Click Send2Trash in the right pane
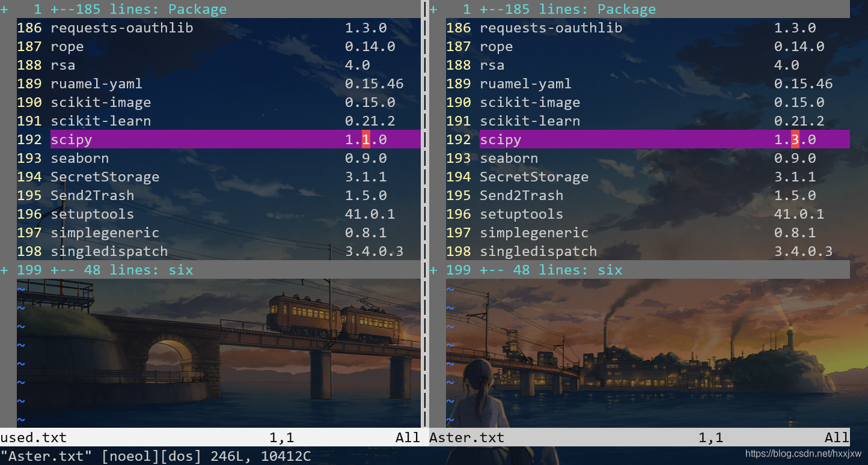The width and height of the screenshot is (868, 465). click(x=522, y=195)
